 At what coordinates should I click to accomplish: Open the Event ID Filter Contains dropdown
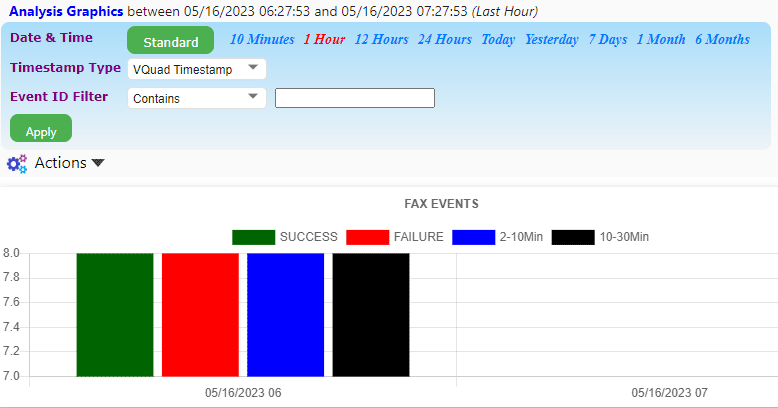coord(197,98)
